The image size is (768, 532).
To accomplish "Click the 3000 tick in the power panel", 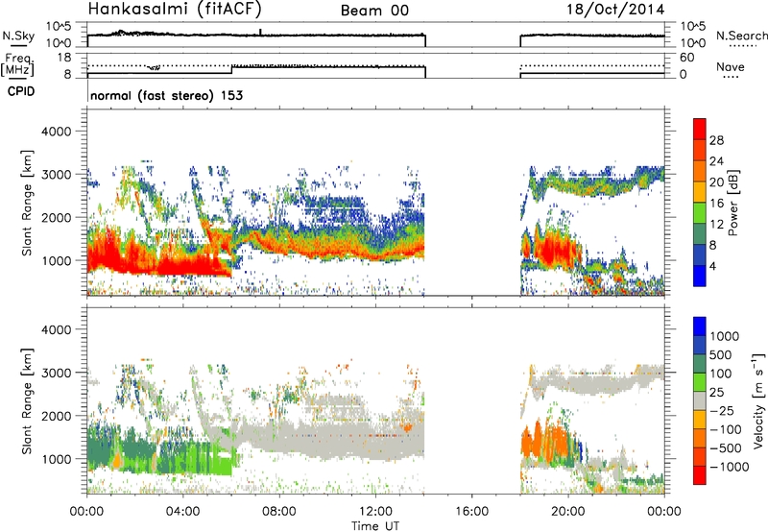I will coord(57,175).
